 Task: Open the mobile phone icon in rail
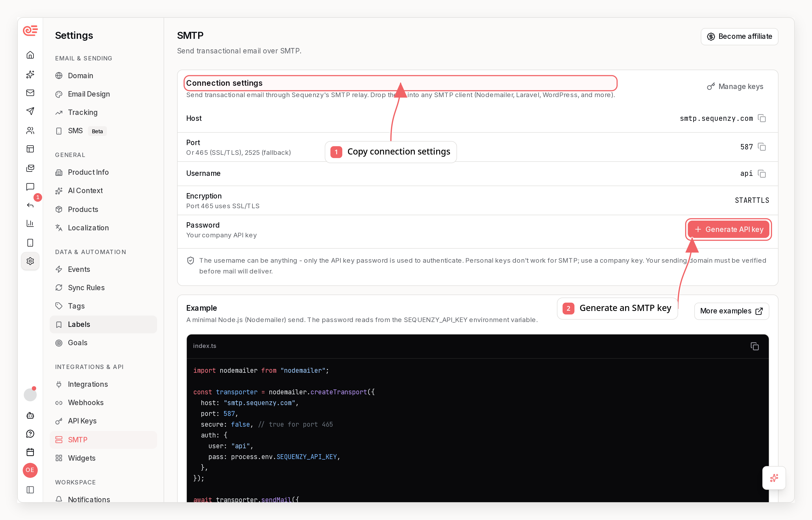30,242
